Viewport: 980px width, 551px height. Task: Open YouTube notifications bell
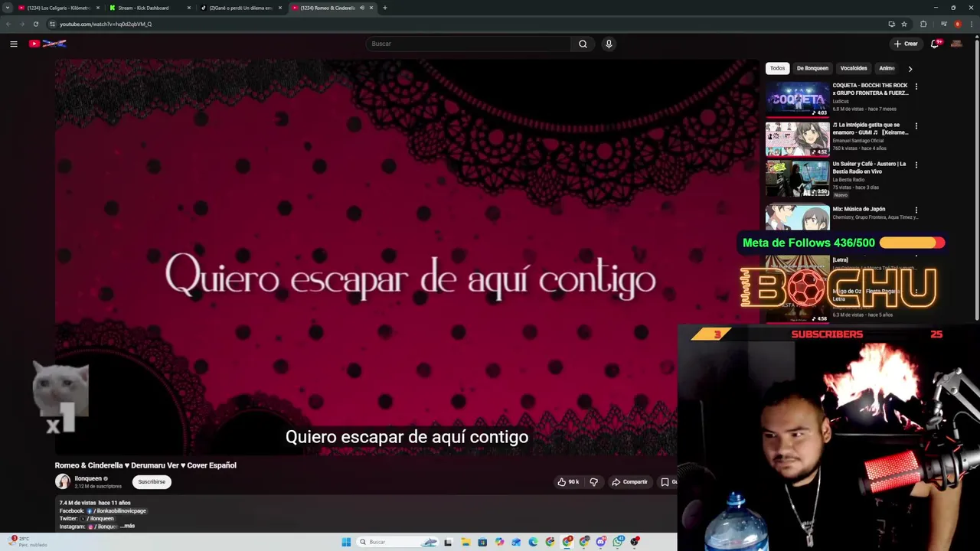coord(935,44)
